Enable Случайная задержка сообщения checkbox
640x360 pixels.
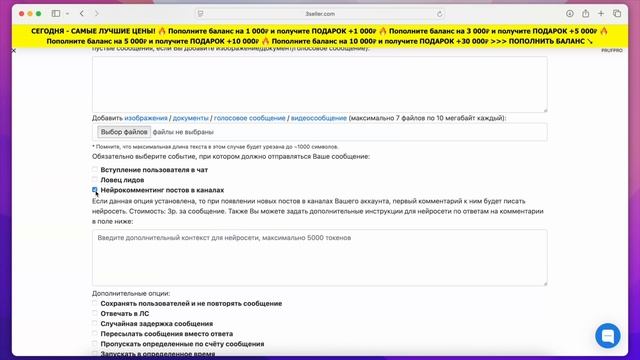tap(95, 323)
